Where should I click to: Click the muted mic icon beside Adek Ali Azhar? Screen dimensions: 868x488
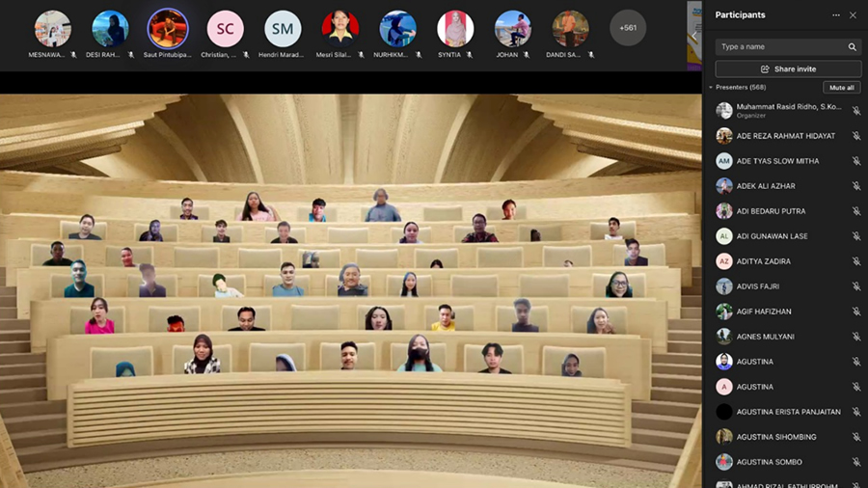(855, 186)
